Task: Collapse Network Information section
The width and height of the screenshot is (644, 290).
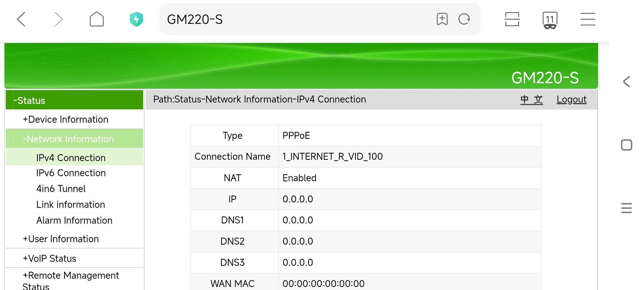Action: 74,139
